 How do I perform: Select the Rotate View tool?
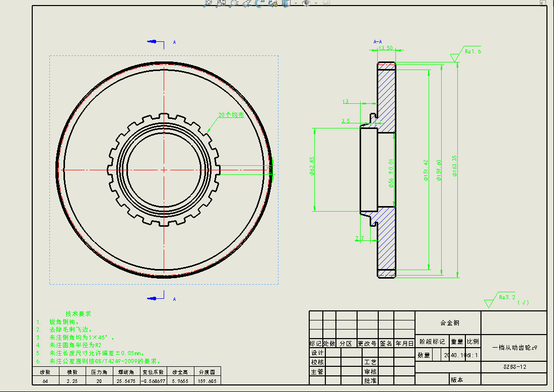(x=259, y=3)
